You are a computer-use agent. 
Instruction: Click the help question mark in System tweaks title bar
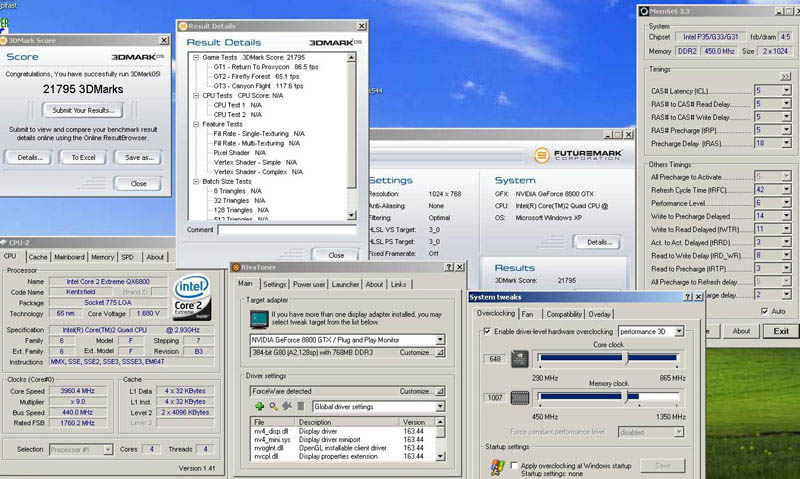pos(687,297)
